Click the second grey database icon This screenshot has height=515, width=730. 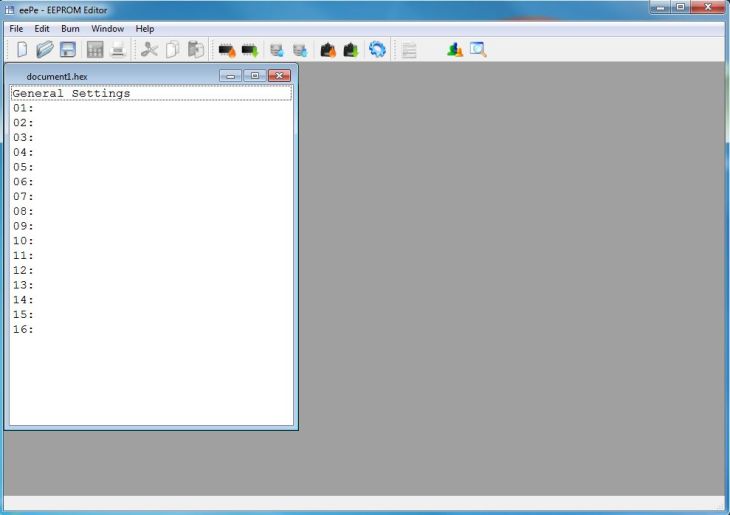(x=300, y=50)
